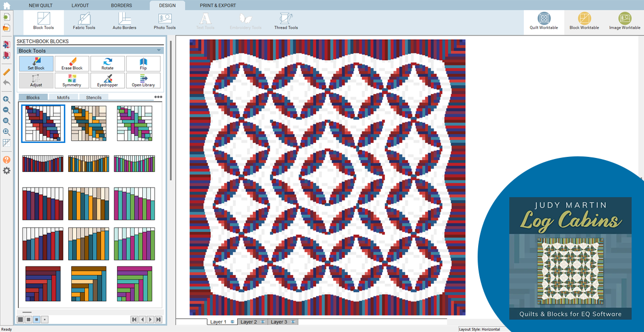The image size is (644, 332).
Task: Collapse the Block Tools panel arrow
Action: (159, 50)
